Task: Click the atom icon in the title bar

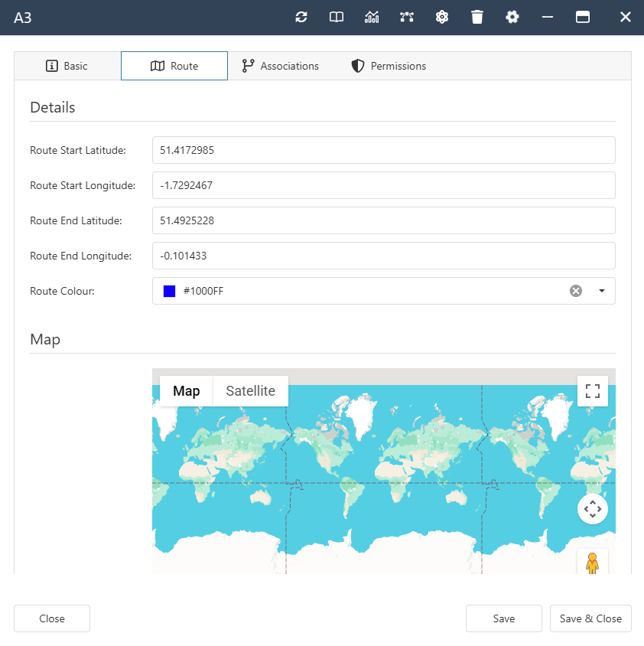Action: click(x=442, y=17)
